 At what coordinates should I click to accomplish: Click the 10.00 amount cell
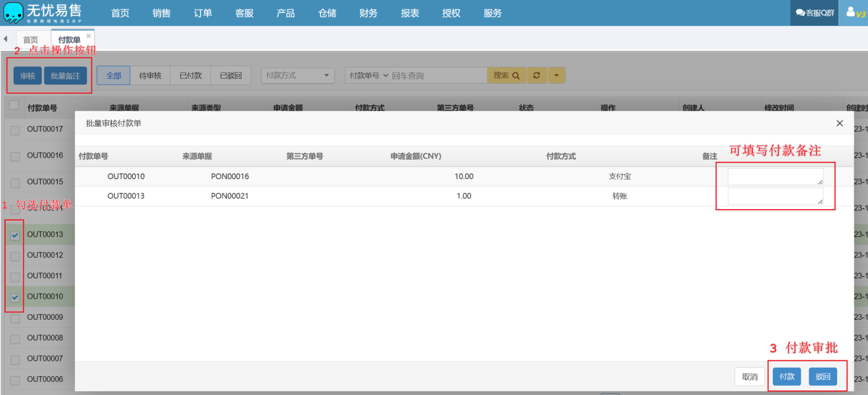464,177
